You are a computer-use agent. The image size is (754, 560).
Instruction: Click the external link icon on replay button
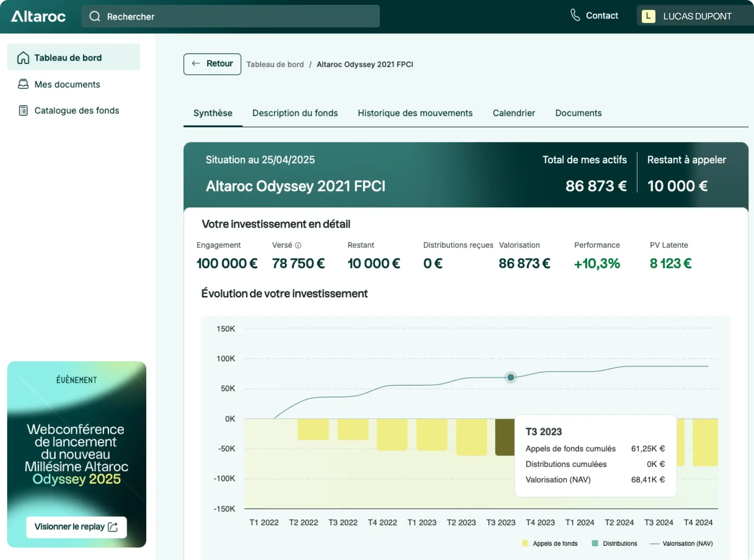pos(113,527)
